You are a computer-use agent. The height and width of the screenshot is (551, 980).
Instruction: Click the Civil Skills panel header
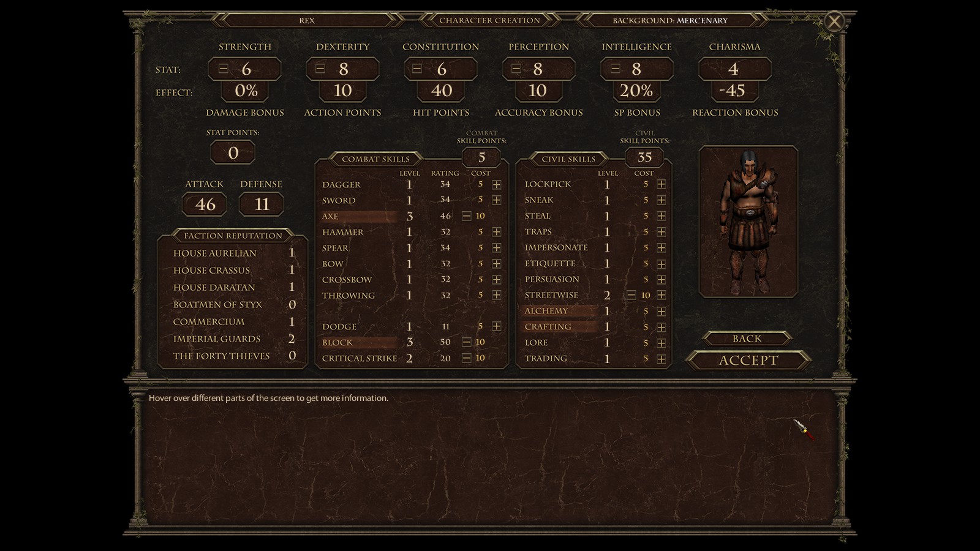568,159
